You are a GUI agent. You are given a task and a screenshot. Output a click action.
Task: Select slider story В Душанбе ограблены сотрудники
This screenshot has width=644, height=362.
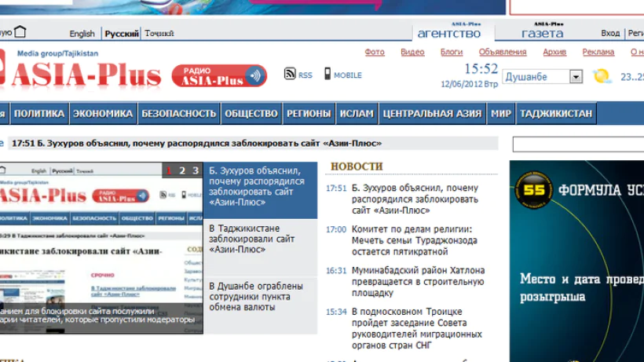(261, 305)
